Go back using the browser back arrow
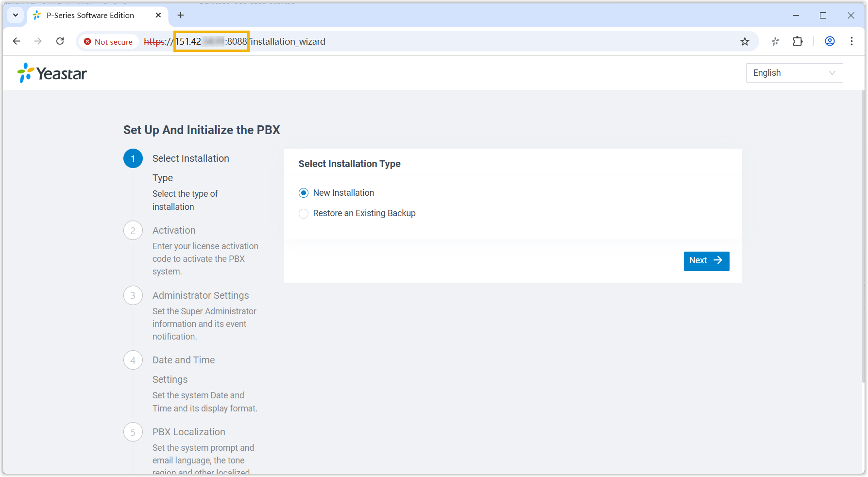Image resolution: width=868 pixels, height=477 pixels. (x=17, y=41)
